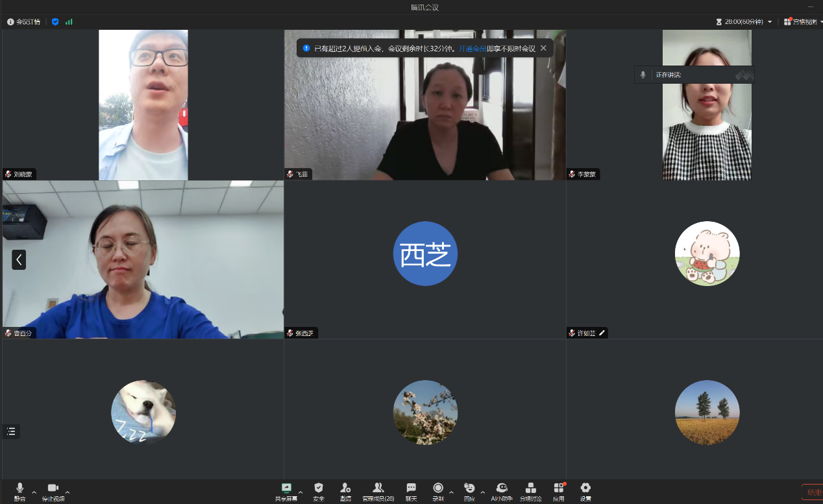Start recording with the Record (录制) icon
Image resolution: width=823 pixels, height=504 pixels.
[438, 490]
